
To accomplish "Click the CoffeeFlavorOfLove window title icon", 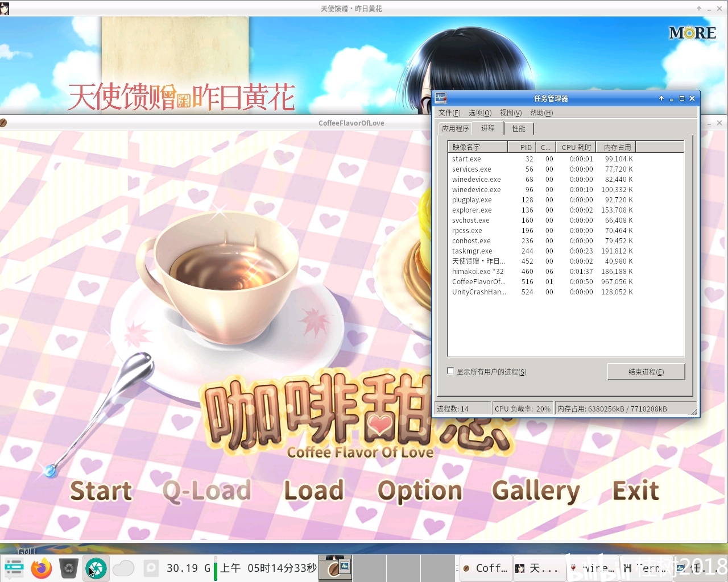I will coord(3,123).
